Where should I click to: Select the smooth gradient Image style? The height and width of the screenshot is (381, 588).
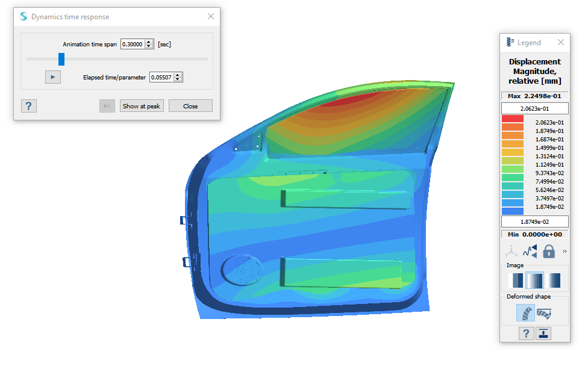554,279
